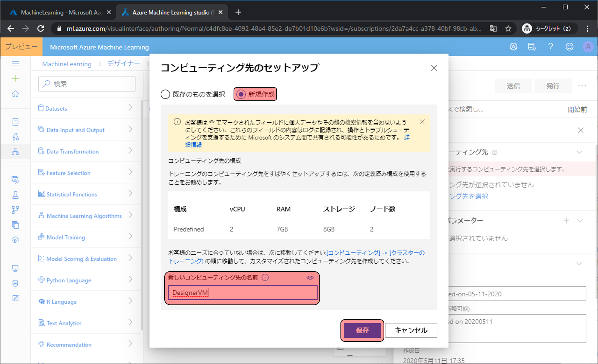Viewport: 598px width, 364px height.
Task: Click the plus create-new icon in sidebar
Action: point(15,79)
